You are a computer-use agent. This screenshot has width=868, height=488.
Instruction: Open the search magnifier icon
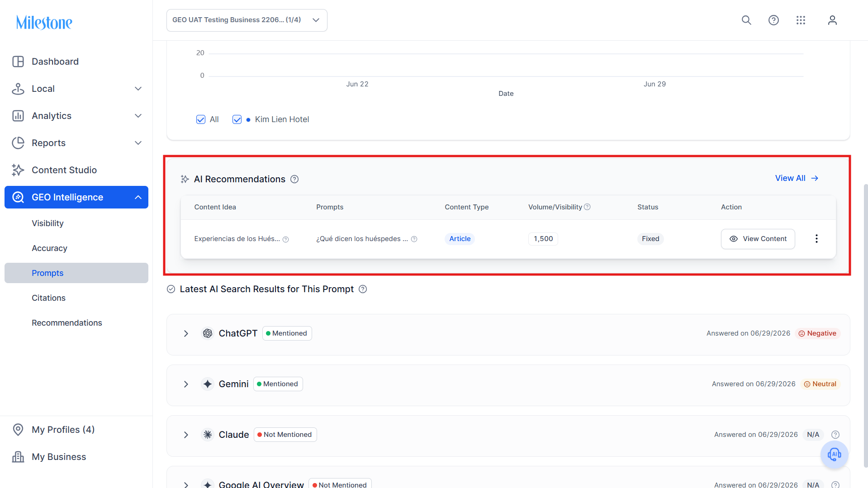[746, 20]
